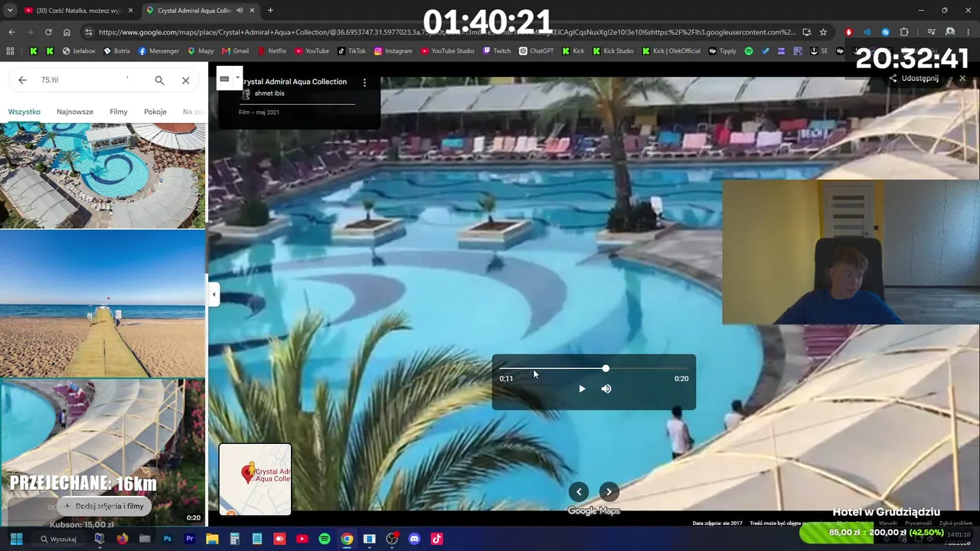Image resolution: width=980 pixels, height=551 pixels.
Task: Open the browser extensions puzzle icon
Action: (x=904, y=32)
